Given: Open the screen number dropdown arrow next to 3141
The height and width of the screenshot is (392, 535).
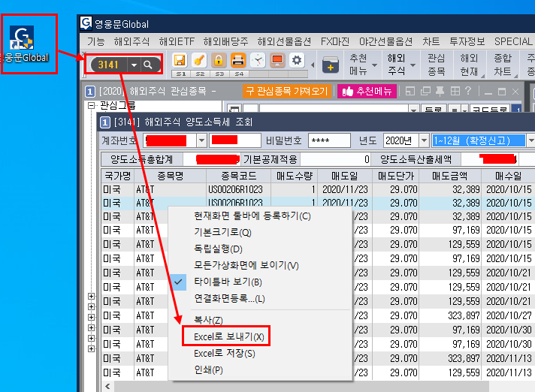Looking at the screenshot, I should [x=134, y=65].
